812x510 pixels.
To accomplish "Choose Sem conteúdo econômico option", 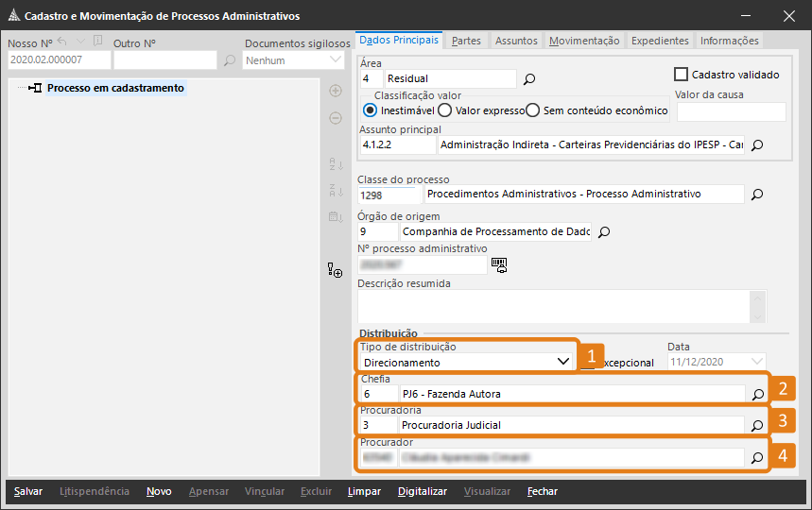I will click(533, 110).
